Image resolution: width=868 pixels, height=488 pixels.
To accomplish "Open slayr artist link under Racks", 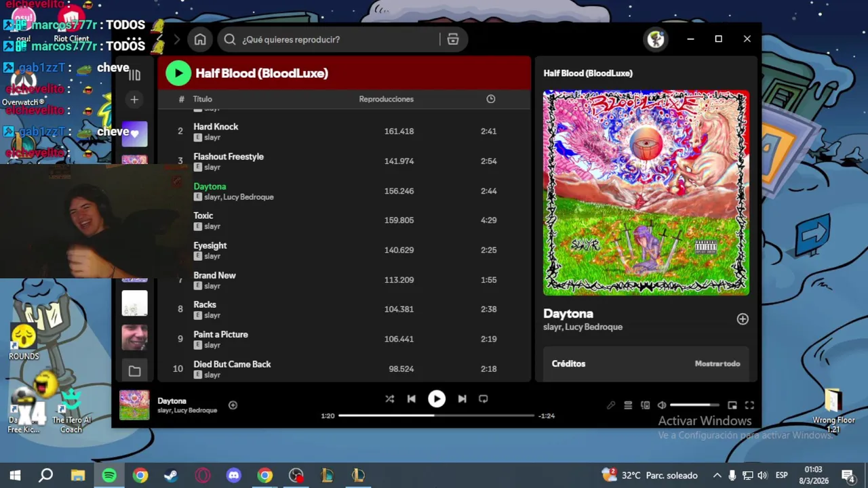I will coord(212,315).
